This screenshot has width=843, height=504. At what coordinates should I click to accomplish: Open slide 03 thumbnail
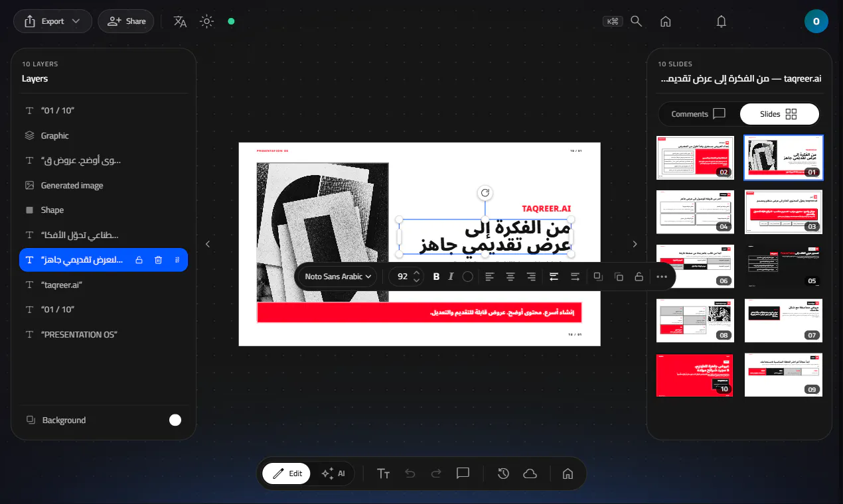(784, 212)
